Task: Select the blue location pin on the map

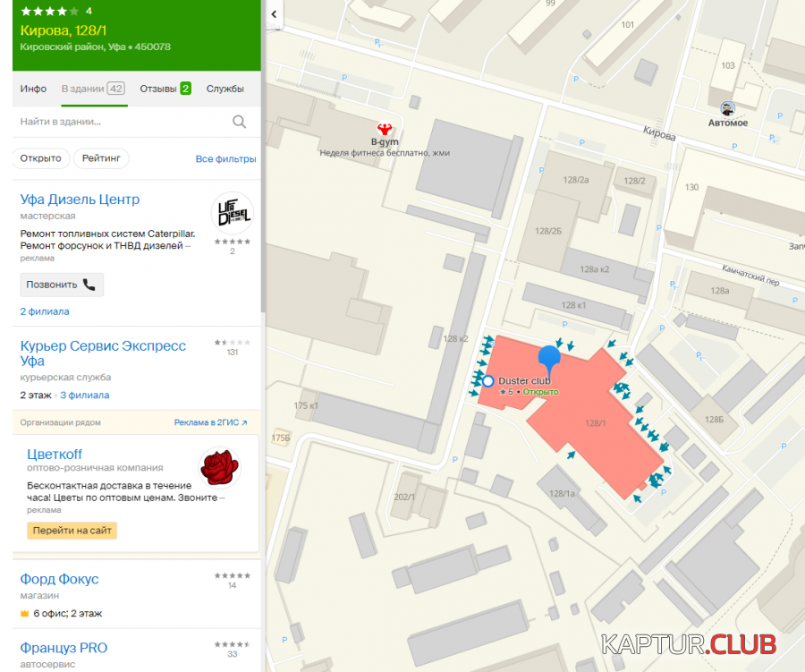Action: point(549,359)
